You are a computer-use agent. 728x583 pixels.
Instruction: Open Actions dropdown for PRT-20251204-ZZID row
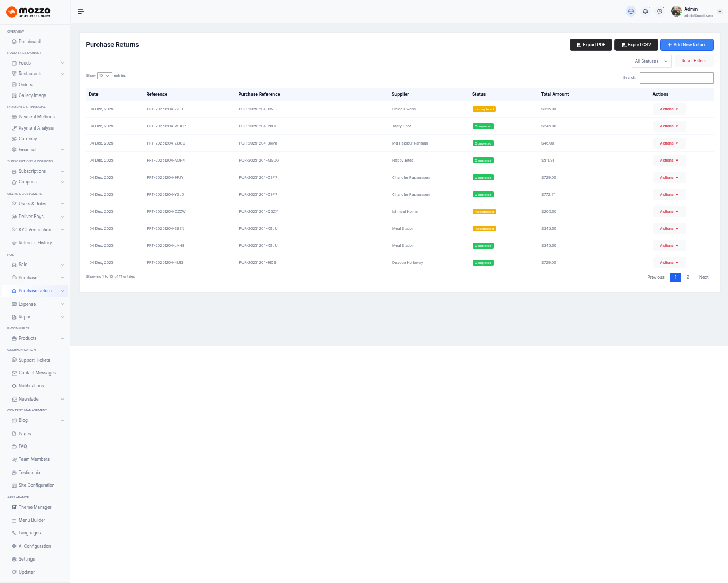669,109
